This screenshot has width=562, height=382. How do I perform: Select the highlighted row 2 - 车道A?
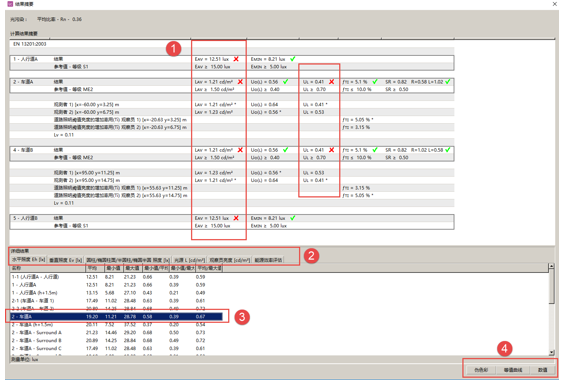click(x=116, y=316)
